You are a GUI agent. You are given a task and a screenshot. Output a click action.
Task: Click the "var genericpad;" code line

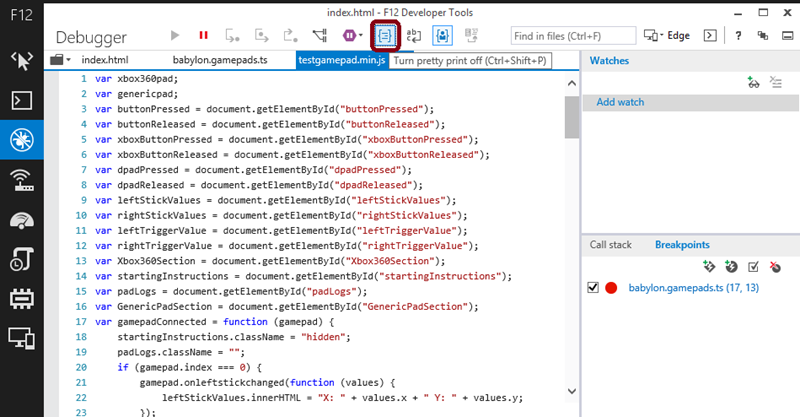point(136,94)
